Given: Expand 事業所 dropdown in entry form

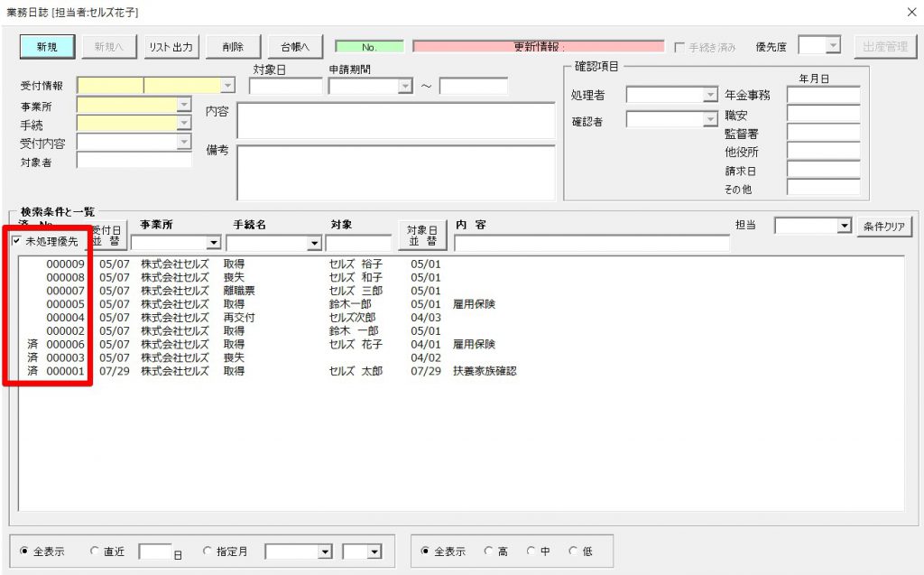Looking at the screenshot, I should click(x=184, y=105).
